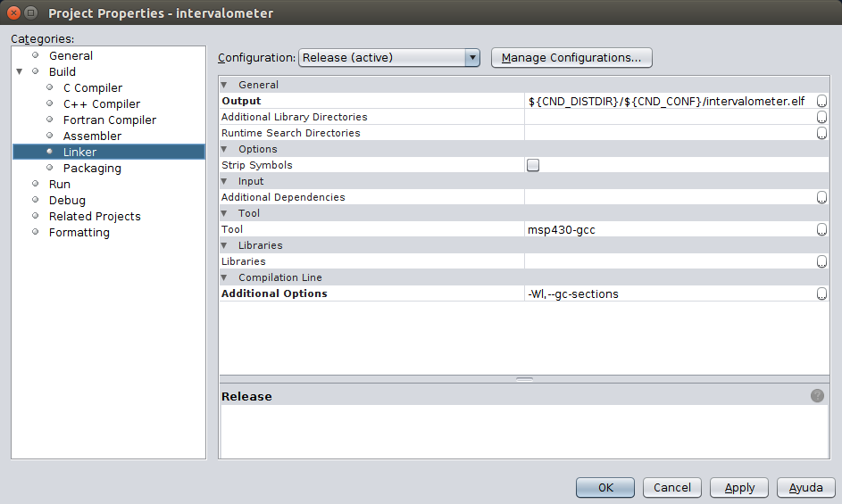Open the editor button for Additional Options
Image resolution: width=842 pixels, height=504 pixels.
click(x=821, y=294)
